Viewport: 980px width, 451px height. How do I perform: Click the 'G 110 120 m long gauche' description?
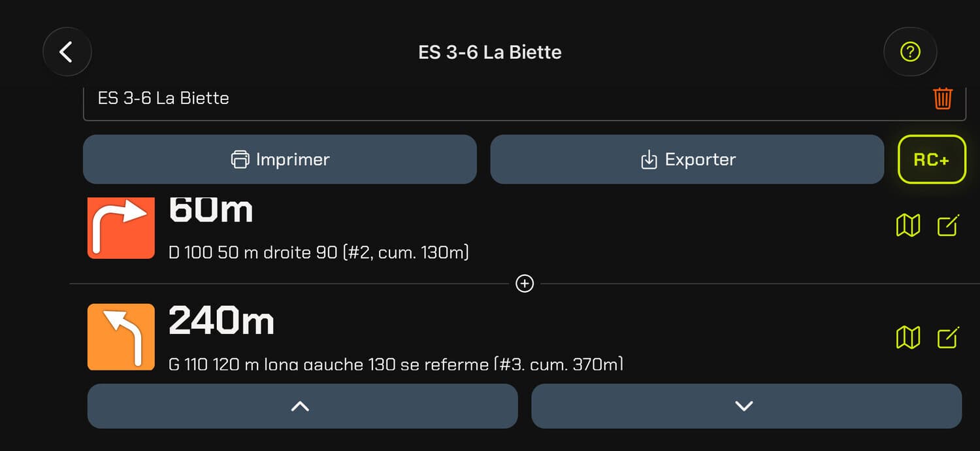pos(395,364)
